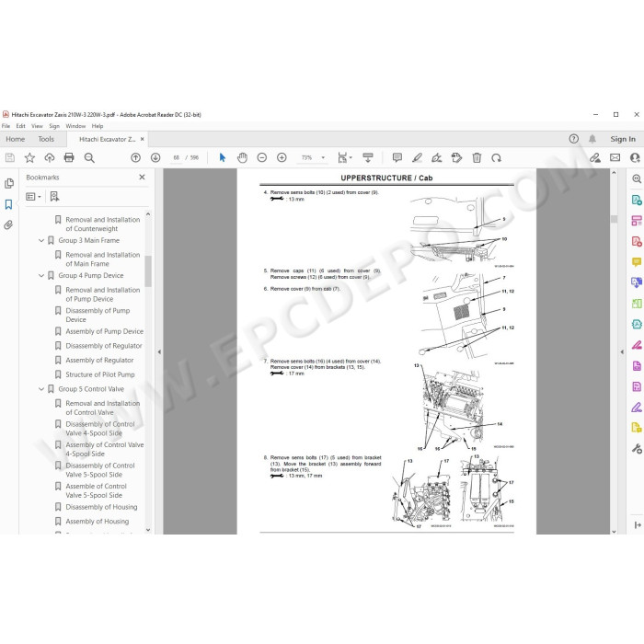Open Removal and Installation of Counterweight bookmark
The height and width of the screenshot is (644, 644).
pyautogui.click(x=103, y=224)
